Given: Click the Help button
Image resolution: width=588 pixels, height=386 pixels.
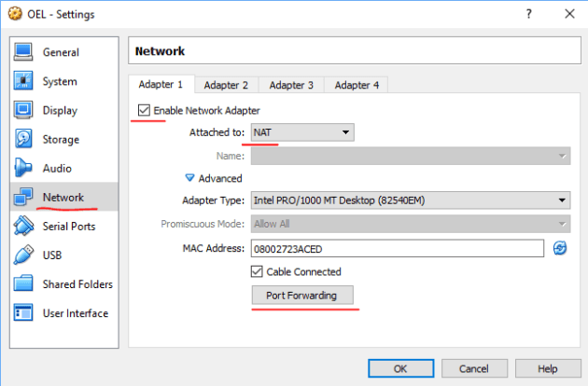Looking at the screenshot, I should point(548,369).
